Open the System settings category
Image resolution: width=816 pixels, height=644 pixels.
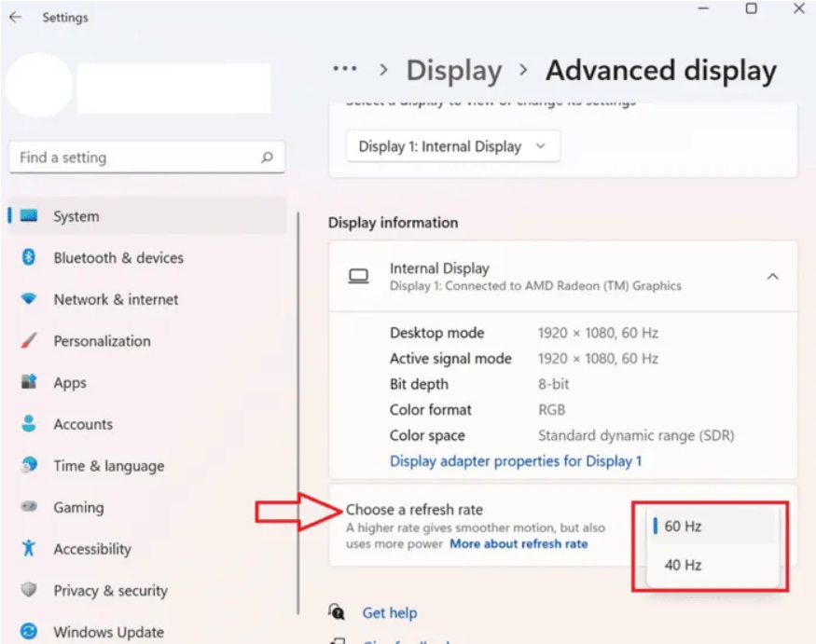tap(76, 216)
